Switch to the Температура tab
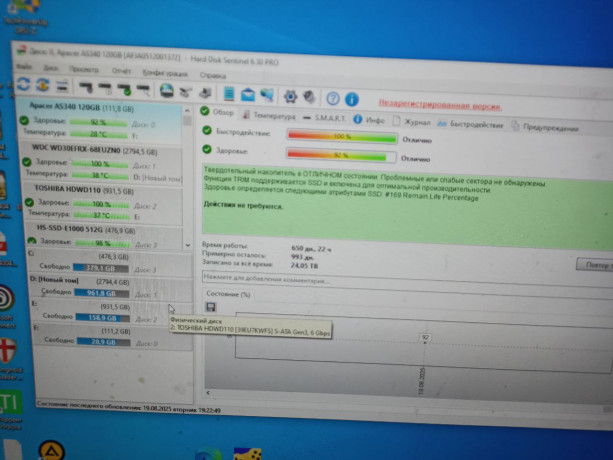 click(269, 115)
